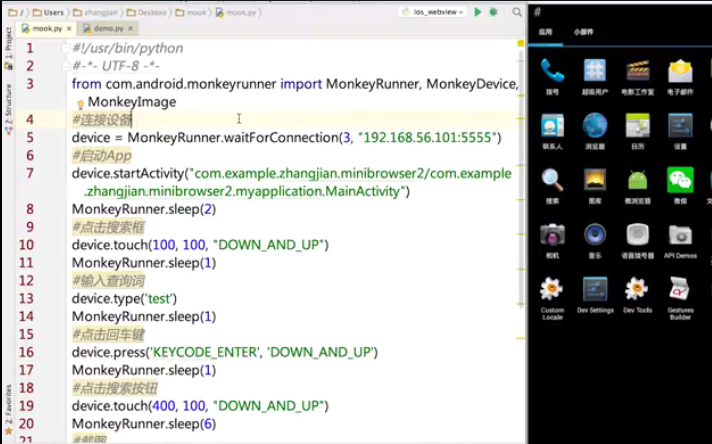712x444 pixels.
Task: Select the mook.py editor tab
Action: point(42,29)
